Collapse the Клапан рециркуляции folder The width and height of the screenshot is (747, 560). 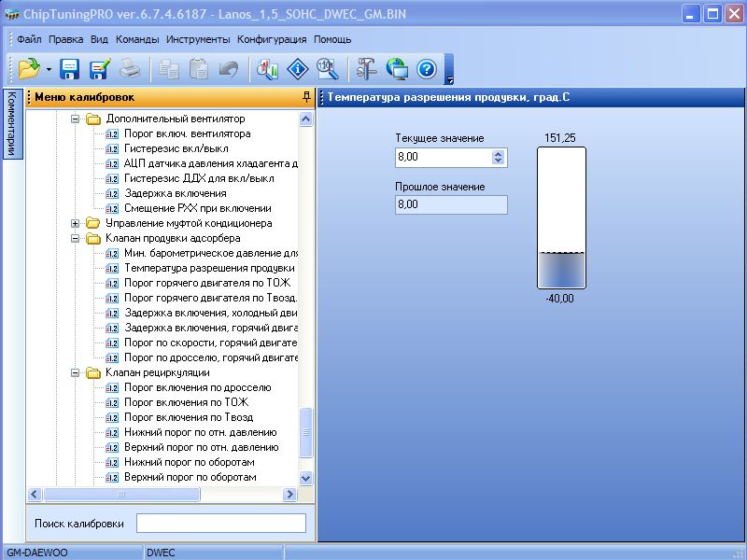tap(76, 373)
